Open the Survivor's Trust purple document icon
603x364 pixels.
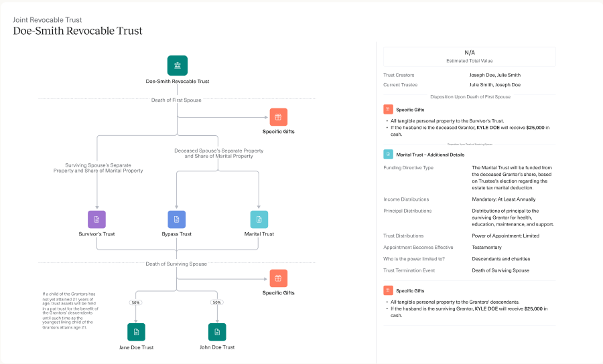[96, 219]
